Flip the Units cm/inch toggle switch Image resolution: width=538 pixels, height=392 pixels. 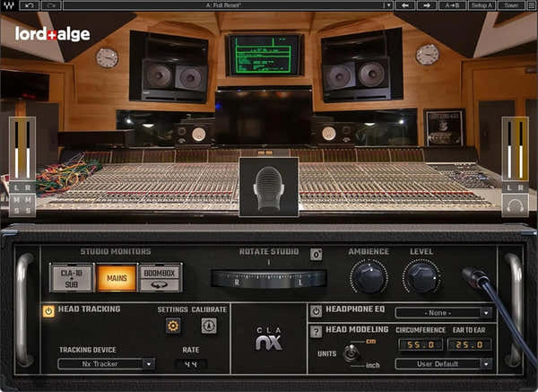[351, 353]
